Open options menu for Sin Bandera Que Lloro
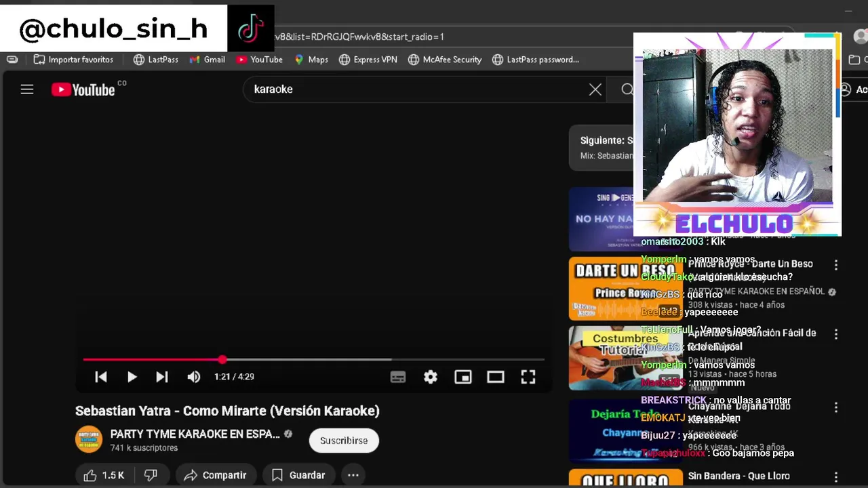This screenshot has height=488, width=868. (836, 477)
